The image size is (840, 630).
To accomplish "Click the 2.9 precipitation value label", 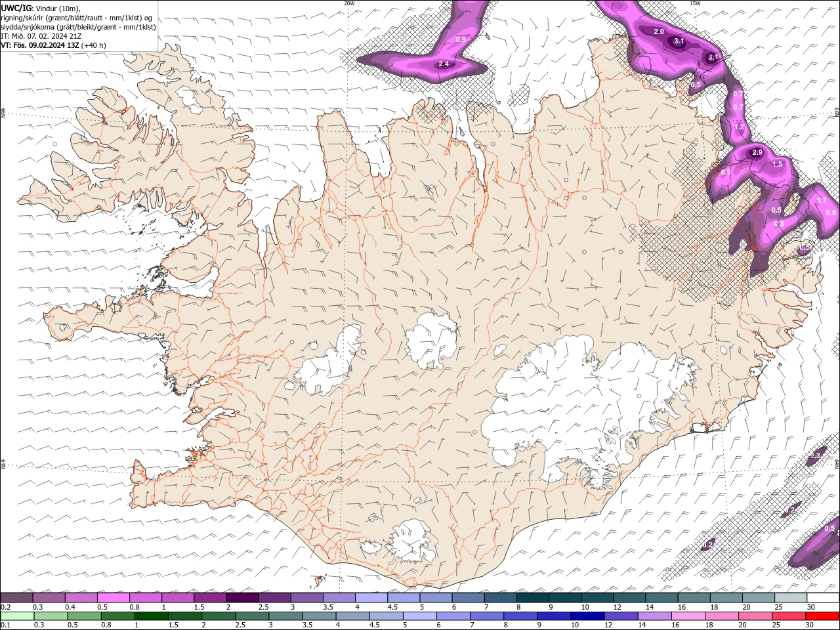I will pyautogui.click(x=757, y=152).
